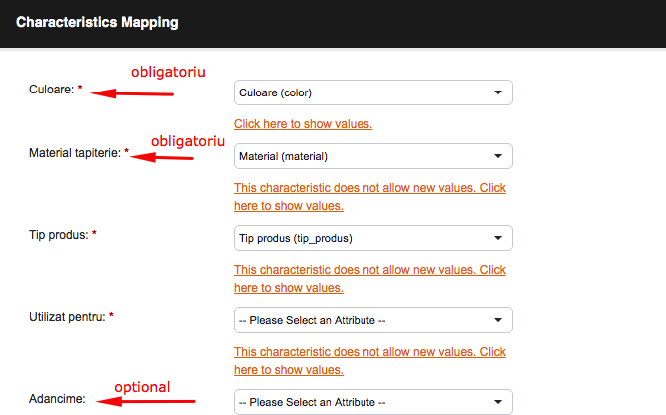The height and width of the screenshot is (415, 666).
Task: Show values link under Tip produs dropdown
Action: click(x=370, y=279)
